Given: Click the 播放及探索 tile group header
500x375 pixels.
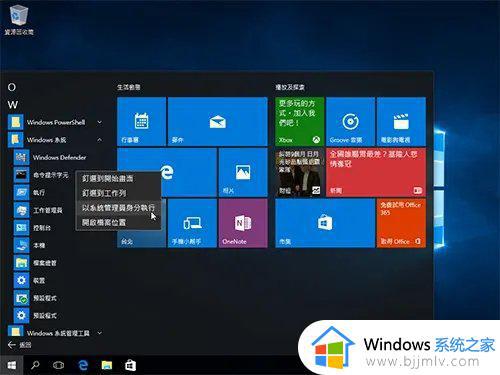Looking at the screenshot, I should coord(290,87).
